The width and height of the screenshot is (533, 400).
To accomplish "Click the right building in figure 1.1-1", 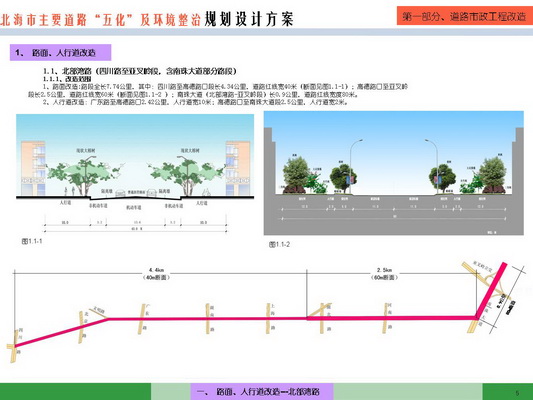I will [x=238, y=168].
